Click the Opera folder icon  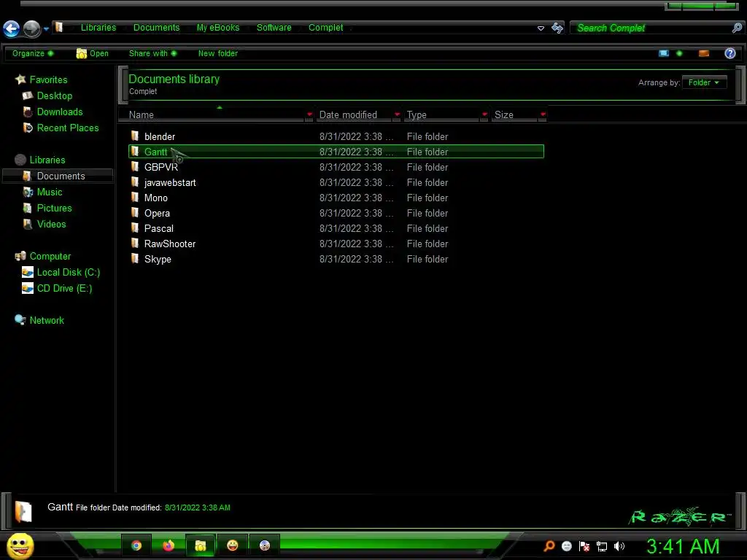pyautogui.click(x=135, y=212)
